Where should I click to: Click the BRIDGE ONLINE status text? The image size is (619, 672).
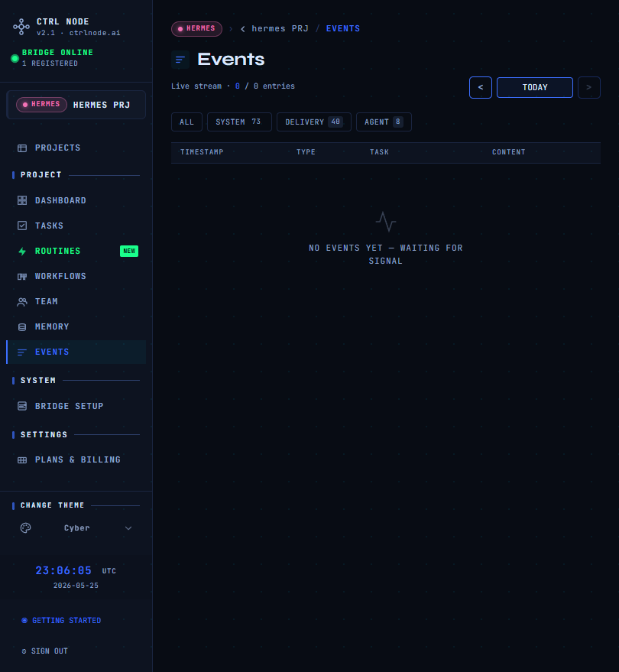(x=57, y=53)
